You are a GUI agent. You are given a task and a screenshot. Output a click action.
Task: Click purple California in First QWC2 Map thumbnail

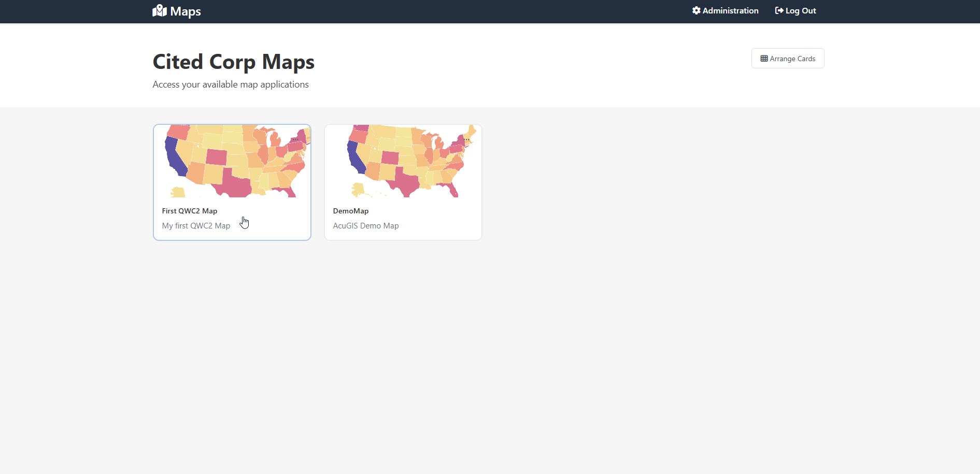[x=175, y=157]
